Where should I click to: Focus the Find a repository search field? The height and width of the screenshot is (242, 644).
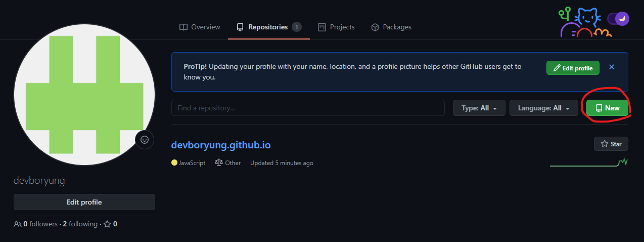point(308,108)
